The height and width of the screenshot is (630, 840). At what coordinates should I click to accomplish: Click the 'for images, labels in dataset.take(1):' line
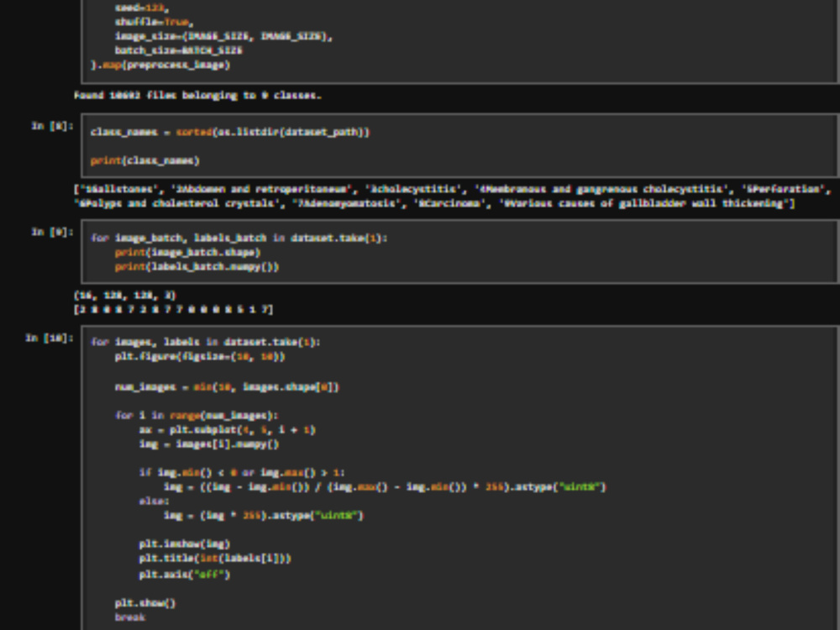(205, 342)
